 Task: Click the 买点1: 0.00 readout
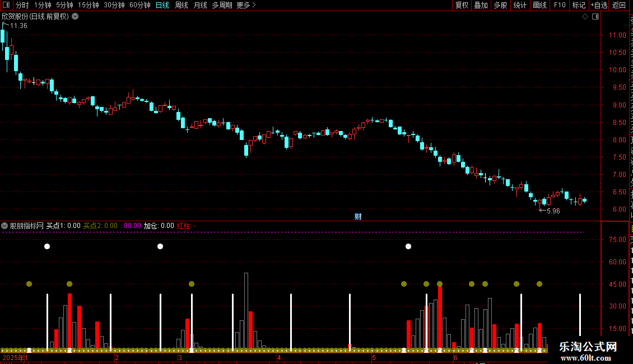click(63, 226)
